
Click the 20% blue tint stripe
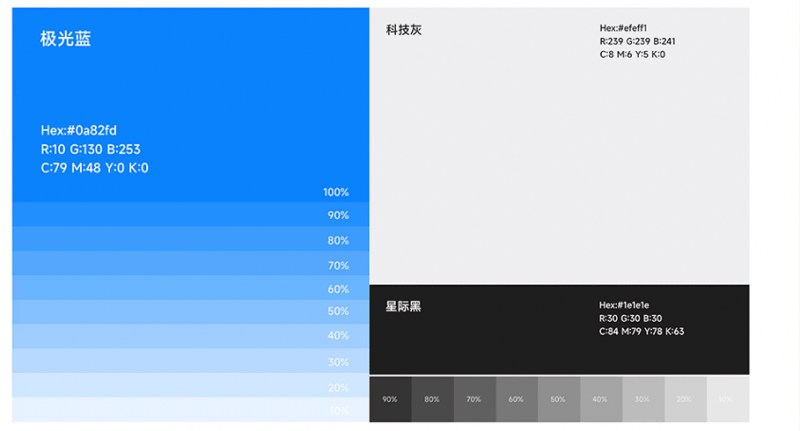[190, 386]
